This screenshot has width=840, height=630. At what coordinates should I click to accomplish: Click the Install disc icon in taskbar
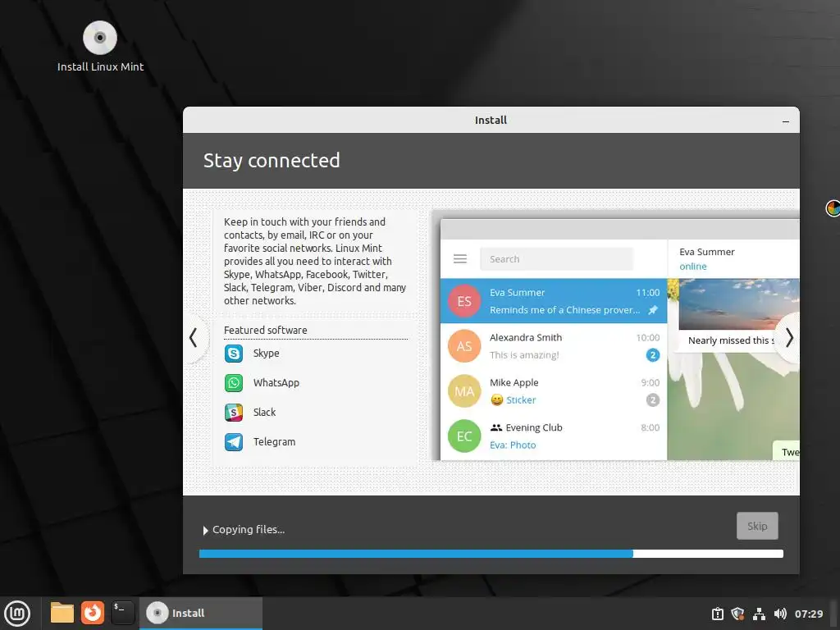157,613
